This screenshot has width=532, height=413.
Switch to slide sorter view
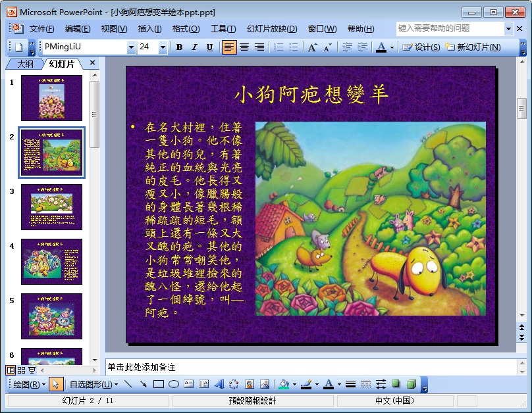click(x=21, y=370)
